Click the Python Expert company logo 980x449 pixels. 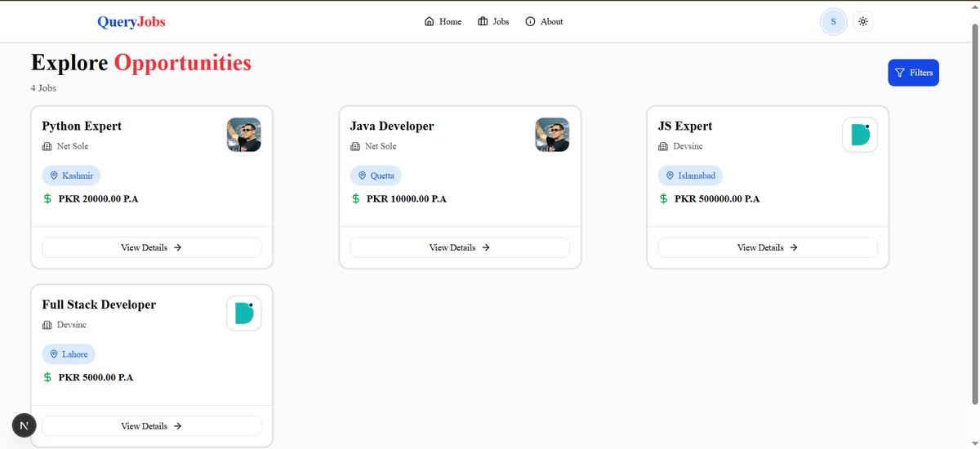pos(243,135)
